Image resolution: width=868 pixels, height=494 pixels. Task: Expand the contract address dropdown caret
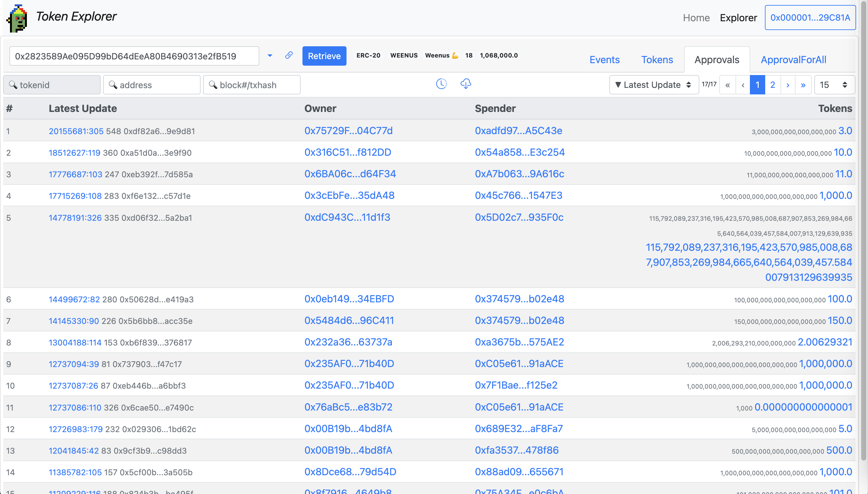(270, 56)
